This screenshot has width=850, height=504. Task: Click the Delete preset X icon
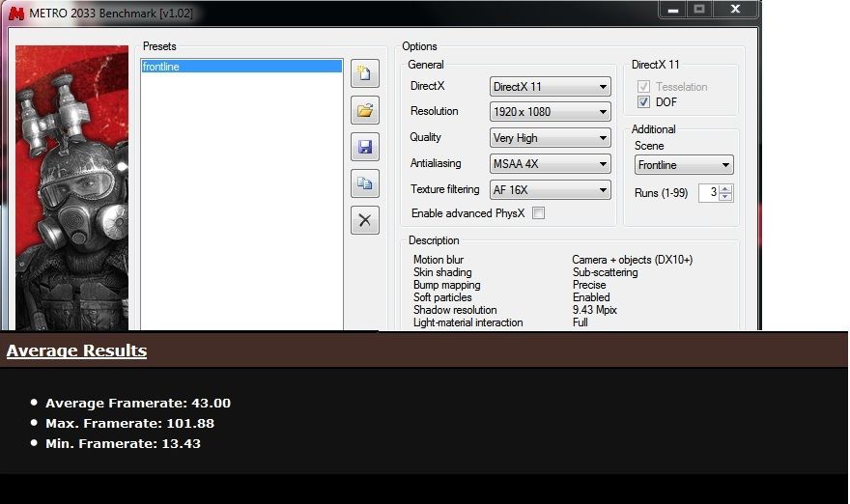364,220
